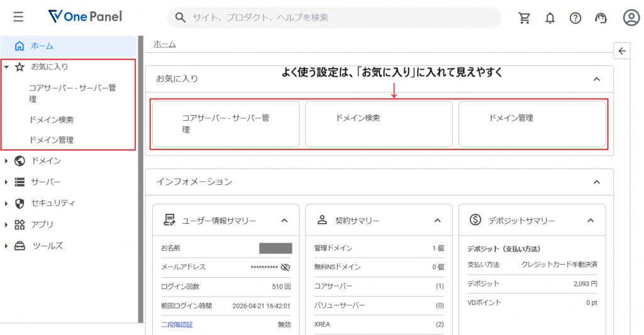This screenshot has width=644, height=335.
Task: Click the One Panel logo
Action: tap(85, 16)
